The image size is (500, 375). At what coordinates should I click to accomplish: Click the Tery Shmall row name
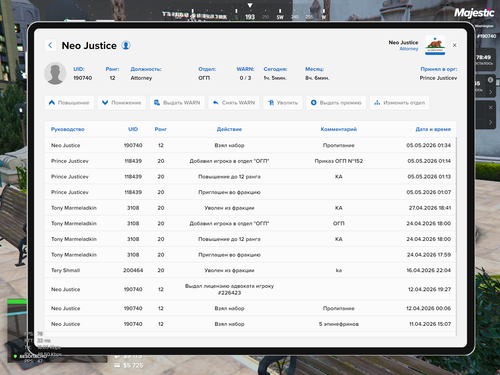coord(65,270)
